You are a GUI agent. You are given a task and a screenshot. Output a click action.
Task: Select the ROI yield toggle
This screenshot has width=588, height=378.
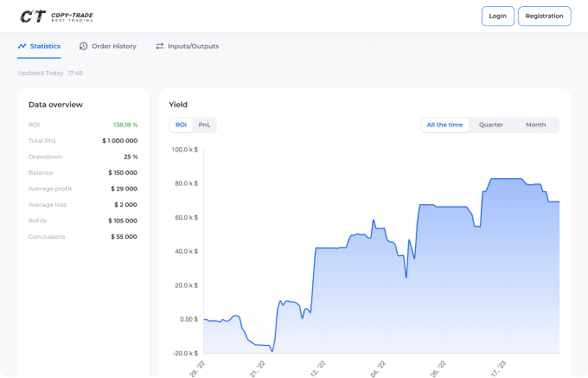pyautogui.click(x=181, y=125)
